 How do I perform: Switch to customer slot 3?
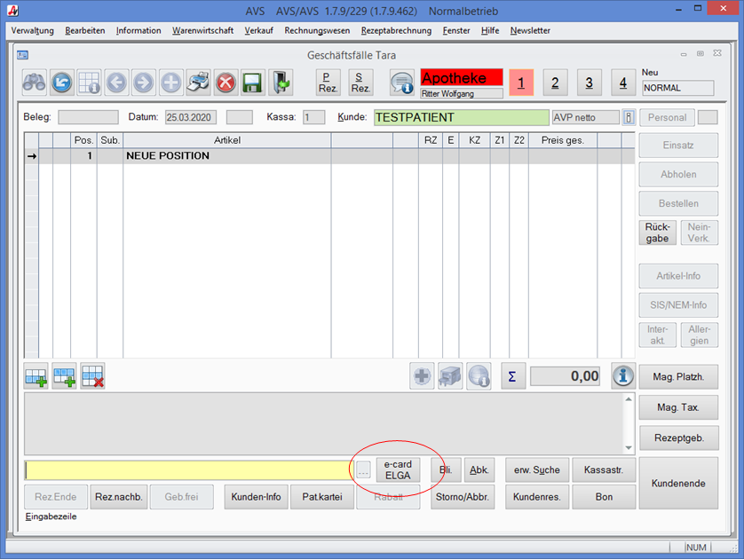[589, 83]
